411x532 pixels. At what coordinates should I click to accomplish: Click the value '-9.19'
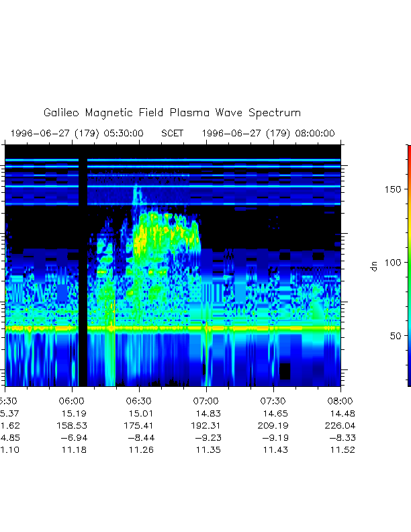[x=276, y=438]
